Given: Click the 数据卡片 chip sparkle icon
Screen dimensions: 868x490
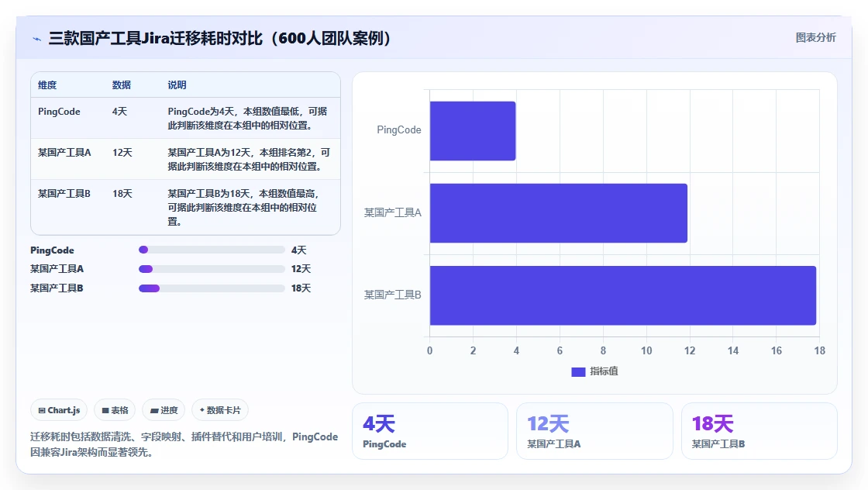Looking at the screenshot, I should pyautogui.click(x=202, y=410).
